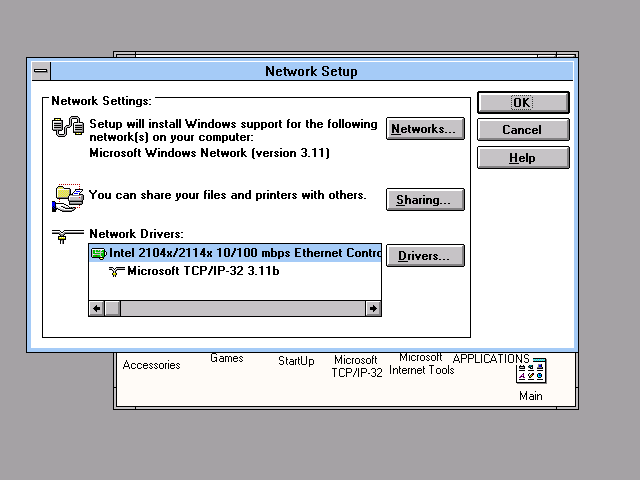Click the TCP/IP protocol connector icon
This screenshot has width=640, height=480.
click(116, 271)
